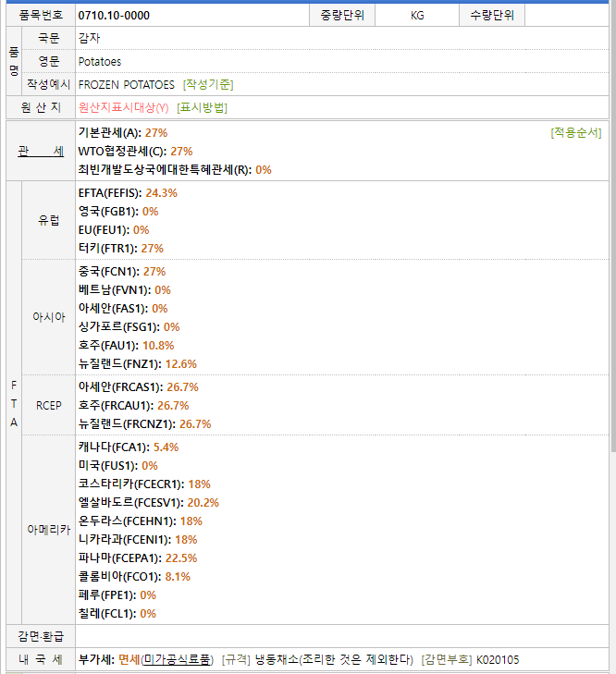Open the 적용순서 link in the tariff section
This screenshot has width=616, height=674.
coord(575,133)
